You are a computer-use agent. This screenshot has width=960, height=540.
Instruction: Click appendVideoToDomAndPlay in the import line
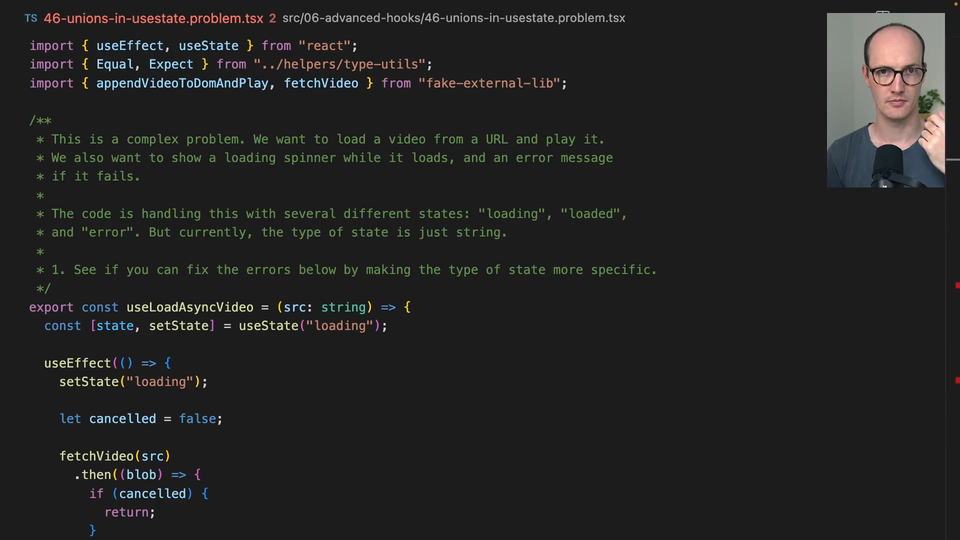coord(182,83)
